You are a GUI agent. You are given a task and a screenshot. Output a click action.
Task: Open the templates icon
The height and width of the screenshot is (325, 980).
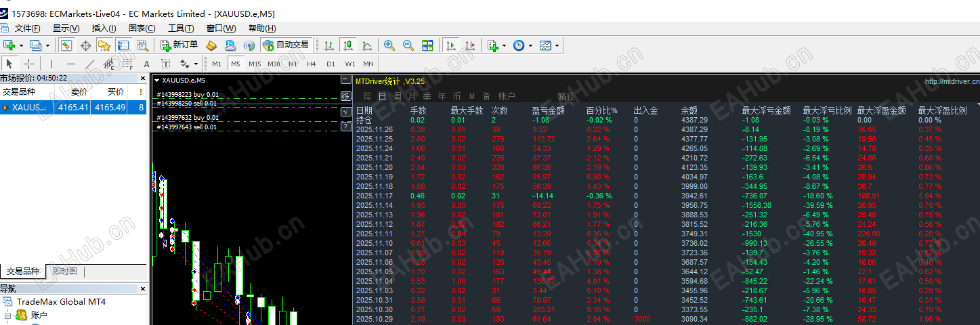click(545, 45)
